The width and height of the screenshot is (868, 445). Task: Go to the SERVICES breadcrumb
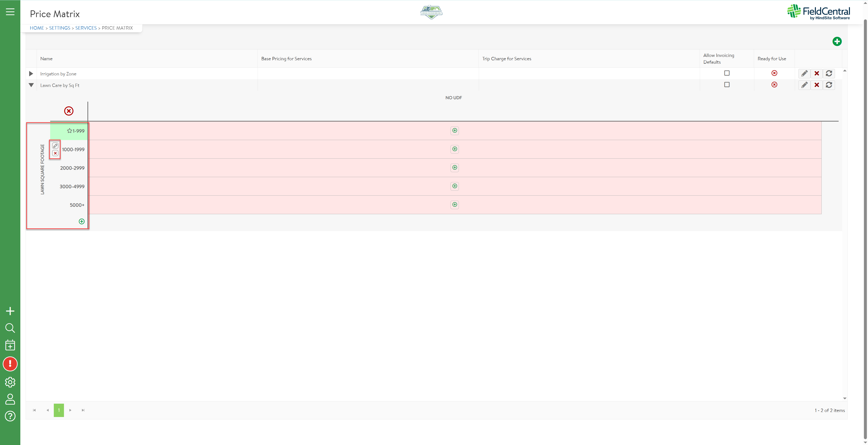(86, 28)
